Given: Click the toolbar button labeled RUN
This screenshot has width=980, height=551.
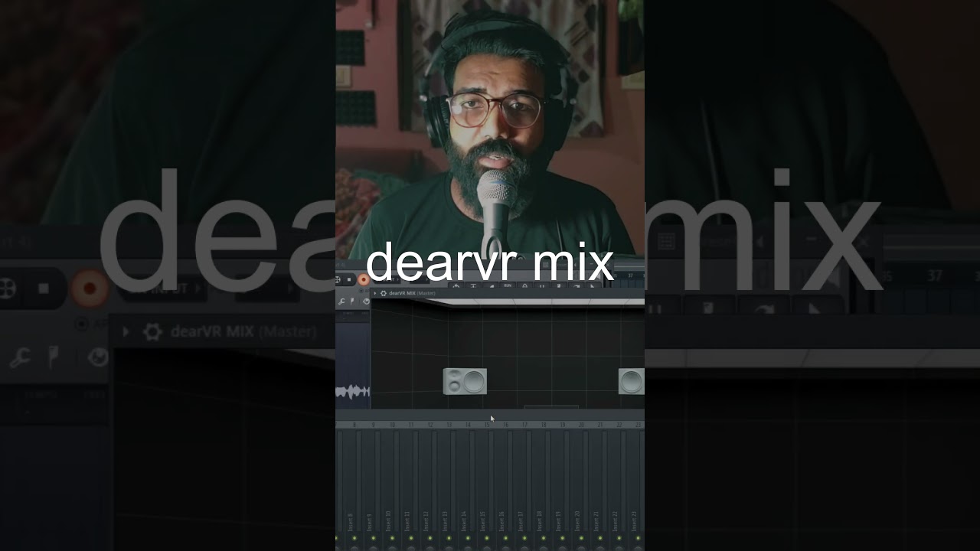Looking at the screenshot, I should click(507, 286).
